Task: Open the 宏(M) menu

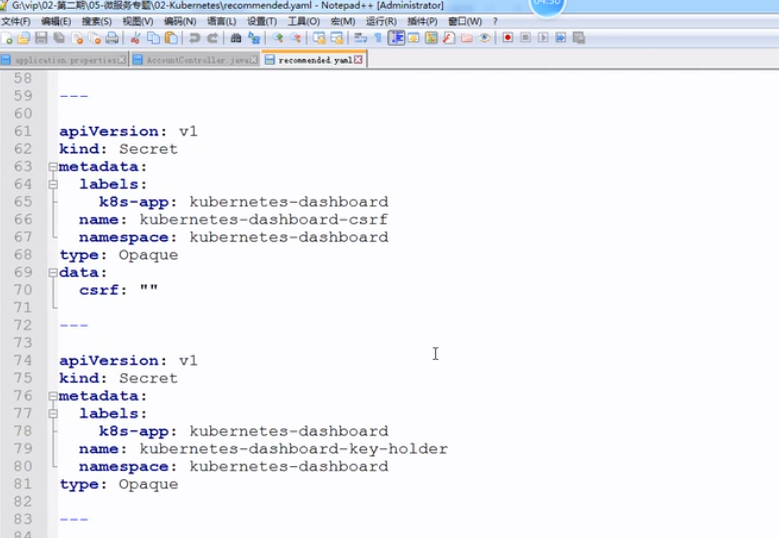Action: click(x=343, y=21)
